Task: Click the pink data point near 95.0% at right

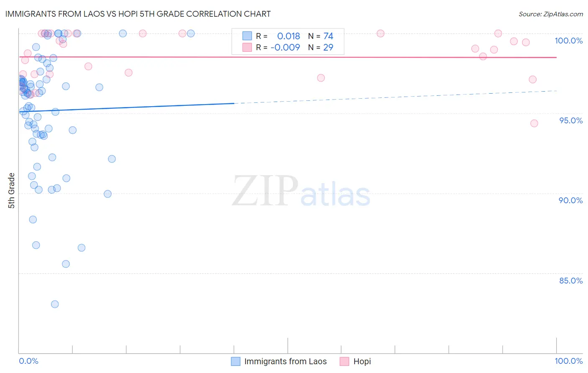Action: tap(534, 123)
